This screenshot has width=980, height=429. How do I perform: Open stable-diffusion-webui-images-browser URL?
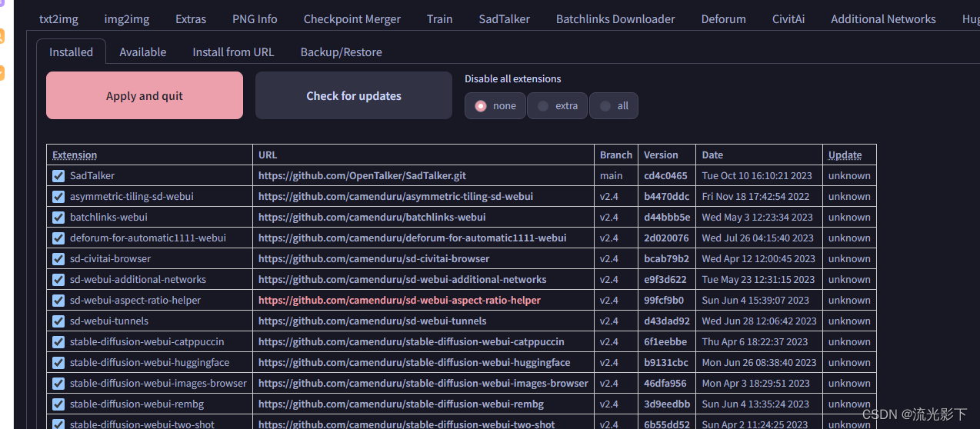pyautogui.click(x=423, y=384)
